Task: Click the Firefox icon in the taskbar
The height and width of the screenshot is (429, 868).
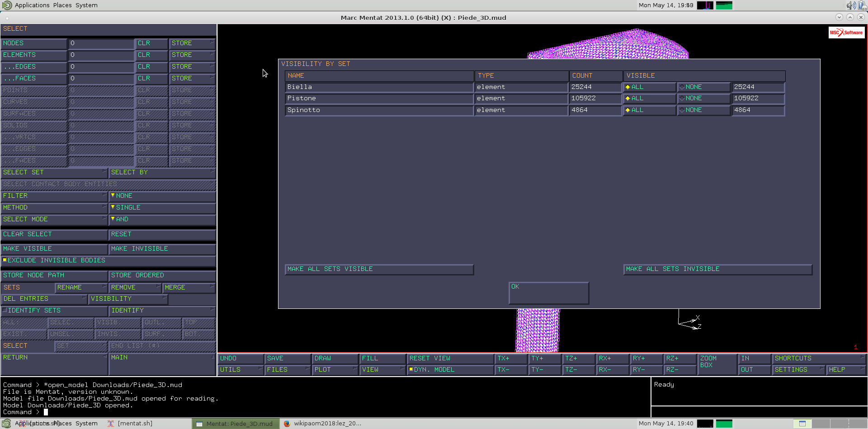Action: [287, 424]
